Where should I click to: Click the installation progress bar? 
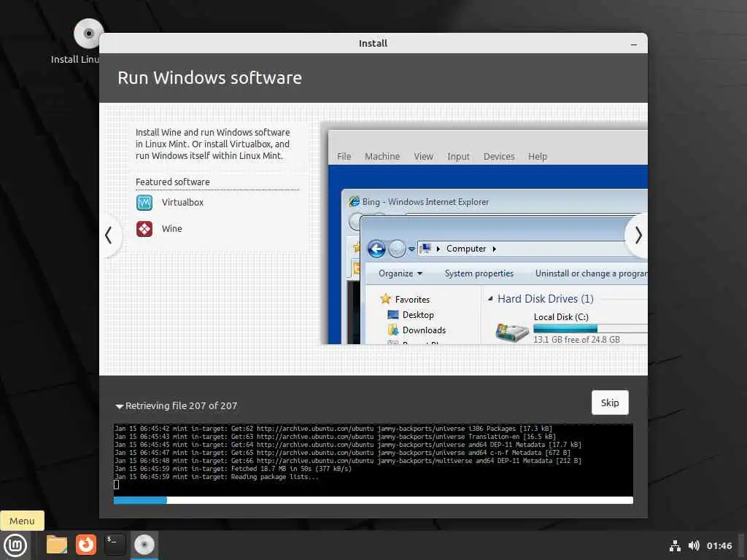373,500
